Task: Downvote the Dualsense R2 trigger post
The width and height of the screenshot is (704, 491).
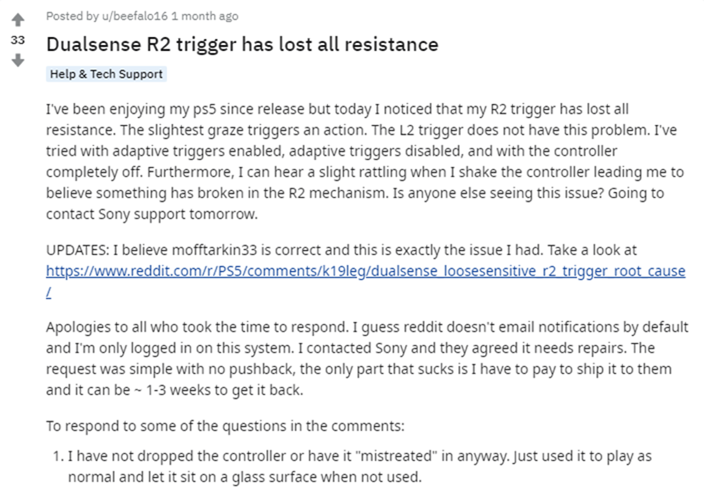Action: point(17,61)
